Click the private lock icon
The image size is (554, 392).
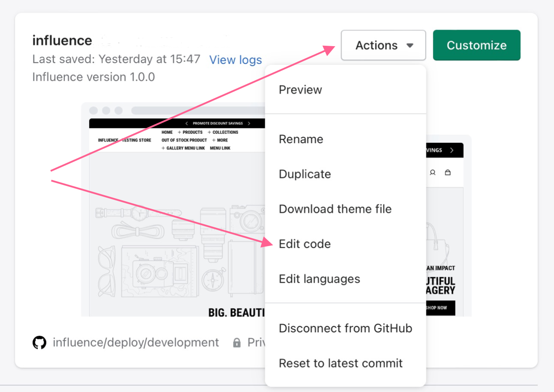click(236, 343)
